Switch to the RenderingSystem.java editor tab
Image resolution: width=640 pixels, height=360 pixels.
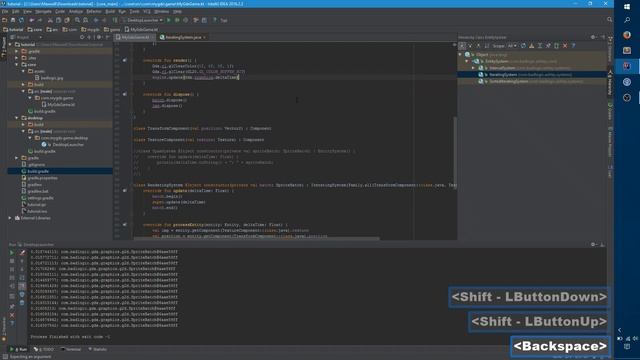pyautogui.click(x=182, y=37)
